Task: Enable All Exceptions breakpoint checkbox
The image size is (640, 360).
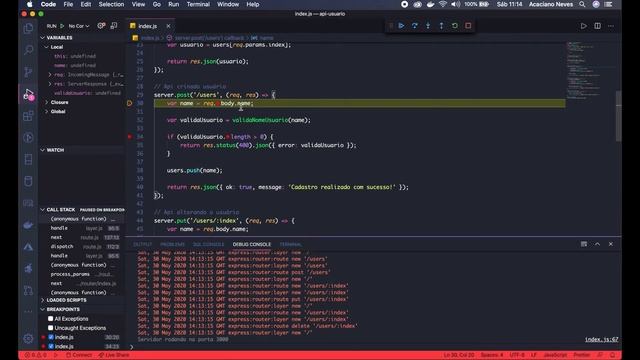Action: click(x=51, y=318)
